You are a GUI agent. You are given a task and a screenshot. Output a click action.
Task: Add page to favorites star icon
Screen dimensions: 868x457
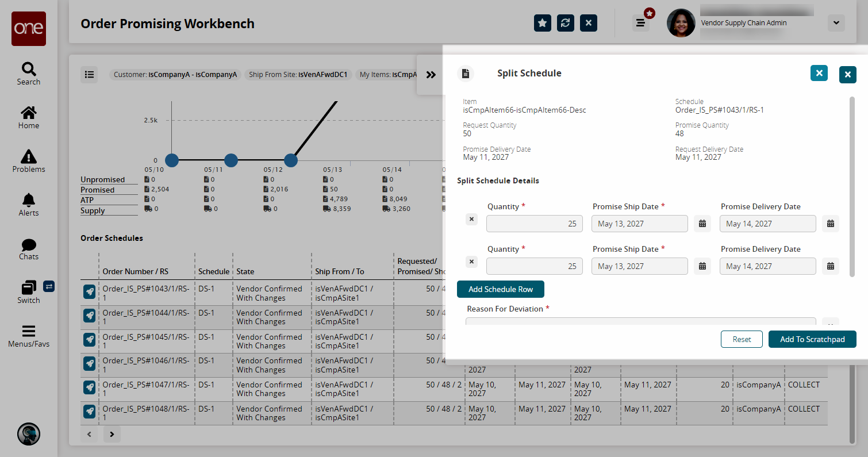tap(543, 23)
